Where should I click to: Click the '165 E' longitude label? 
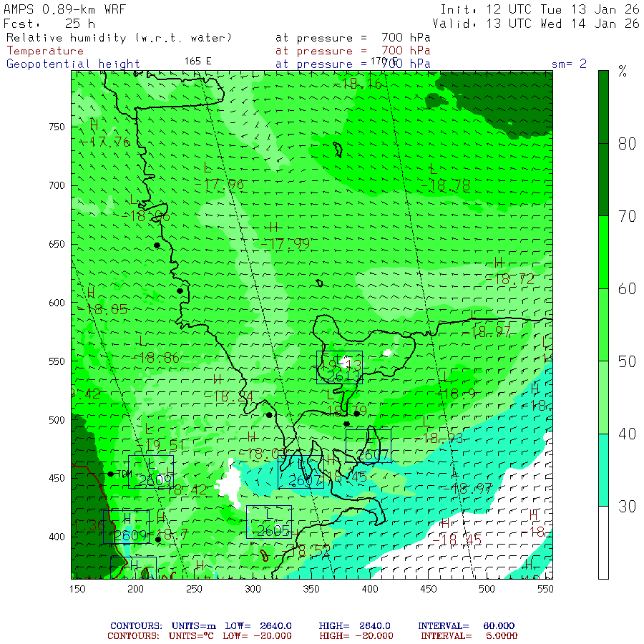(x=198, y=62)
